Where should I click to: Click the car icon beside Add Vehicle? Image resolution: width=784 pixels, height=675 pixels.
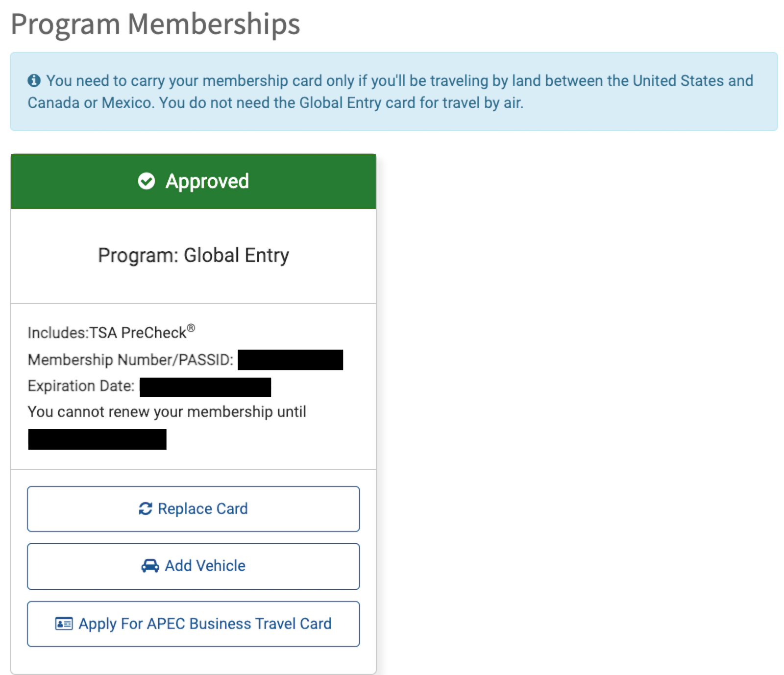(149, 566)
